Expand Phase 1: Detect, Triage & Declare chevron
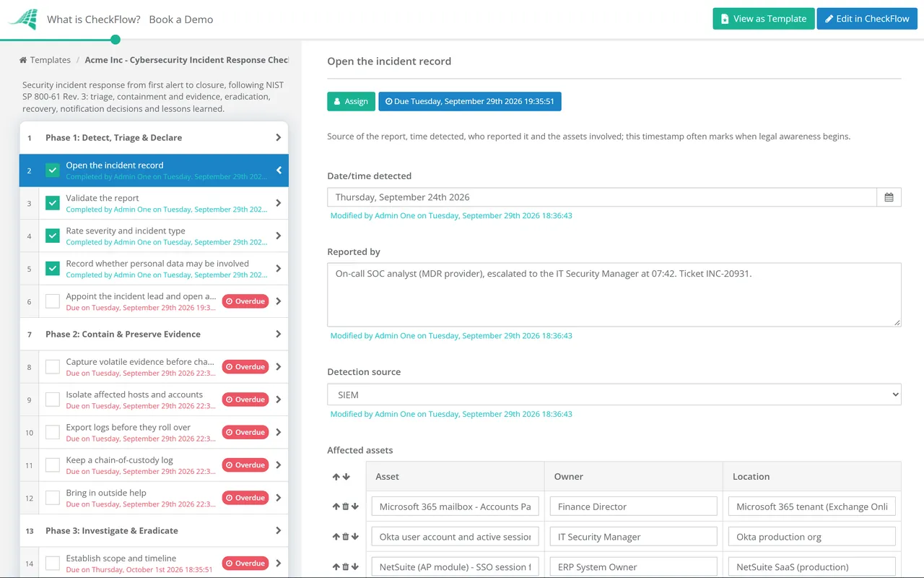This screenshot has width=924, height=578. (x=279, y=137)
